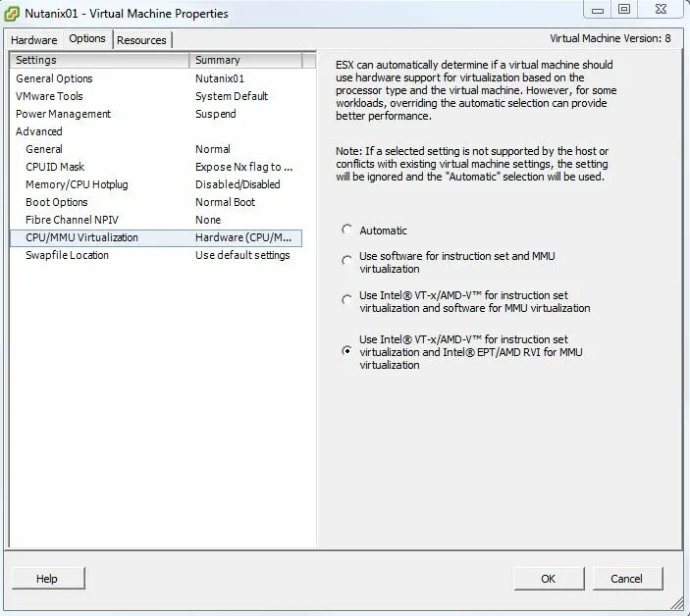The width and height of the screenshot is (690, 616).
Task: Select CPU/MMU Virtualization row
Action: (156, 238)
